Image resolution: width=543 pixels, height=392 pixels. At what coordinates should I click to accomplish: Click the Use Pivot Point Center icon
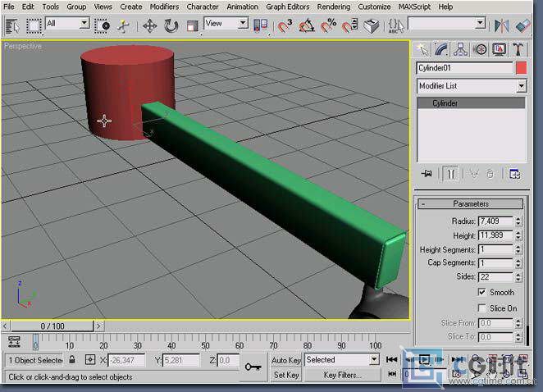261,26
